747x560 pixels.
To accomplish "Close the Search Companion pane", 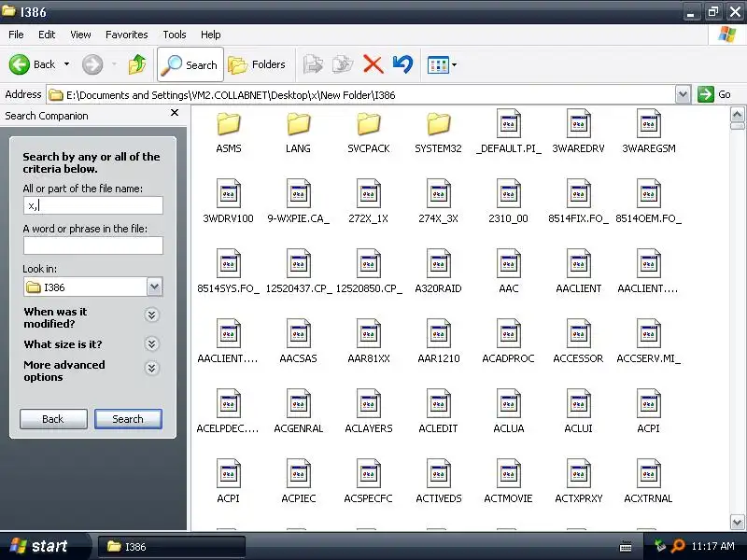I will pos(175,112).
